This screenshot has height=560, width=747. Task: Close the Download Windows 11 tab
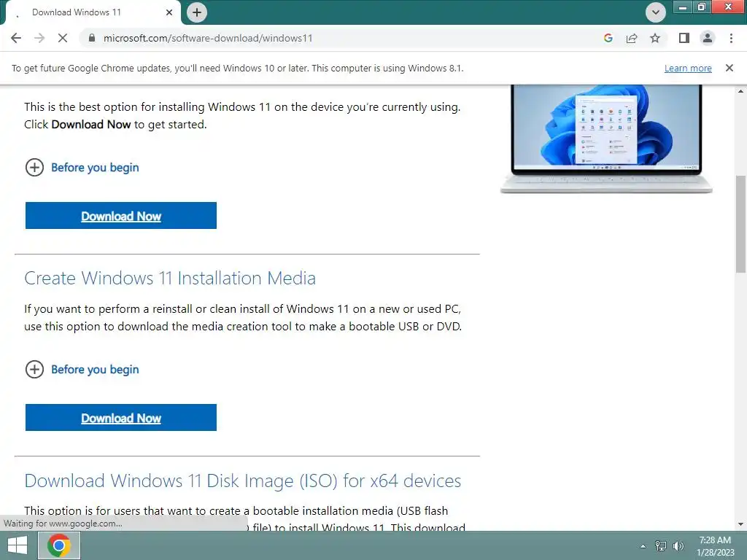pyautogui.click(x=169, y=12)
